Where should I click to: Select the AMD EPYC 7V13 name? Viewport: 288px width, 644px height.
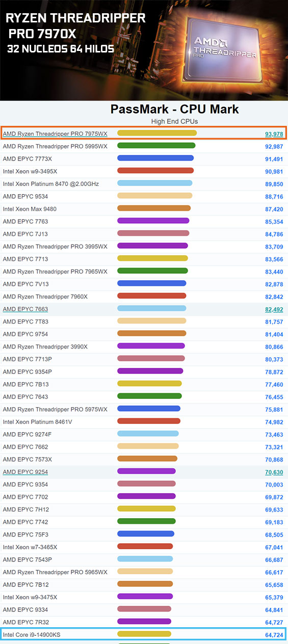(25, 284)
